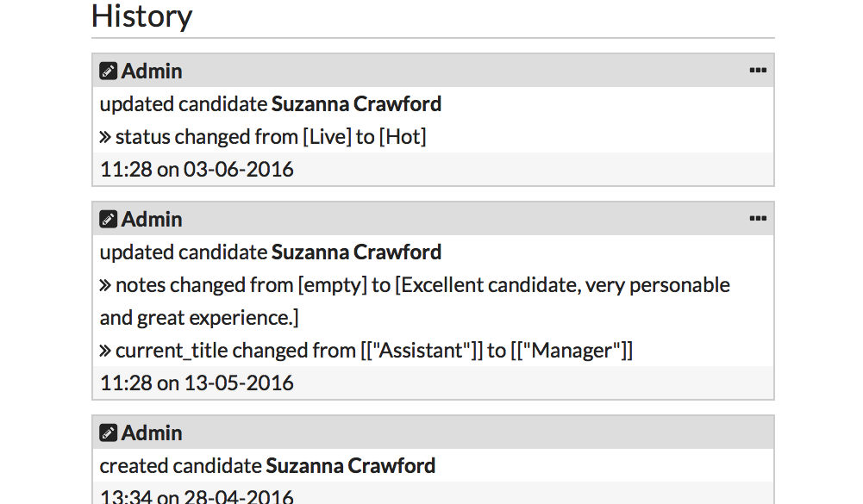Click the pencil icon in the 13-05-2016 entry
The width and height of the screenshot is (863, 504).
(108, 220)
